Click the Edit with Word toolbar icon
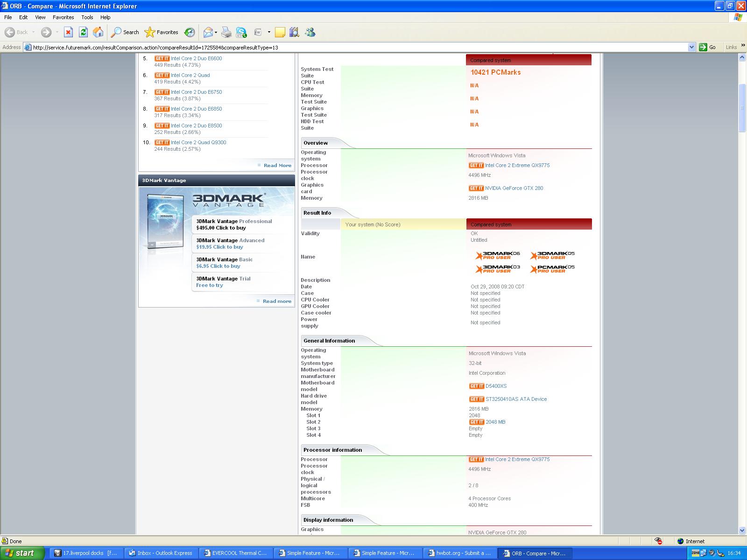747x560 pixels. coord(258,32)
